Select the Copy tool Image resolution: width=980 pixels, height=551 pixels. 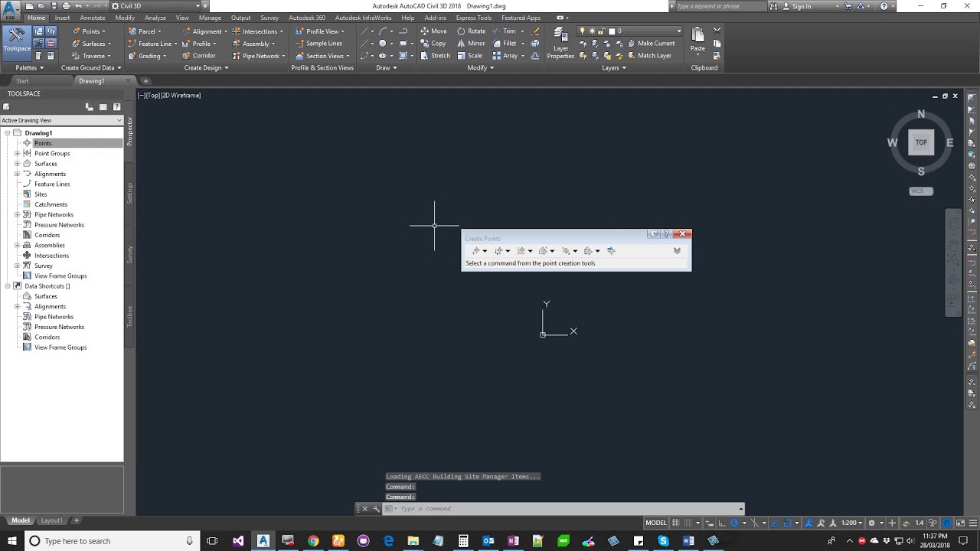click(433, 44)
